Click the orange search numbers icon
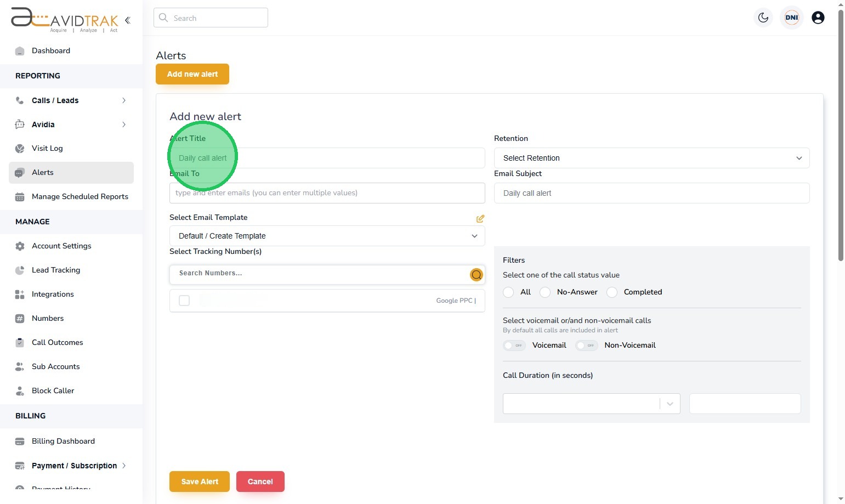 tap(476, 275)
